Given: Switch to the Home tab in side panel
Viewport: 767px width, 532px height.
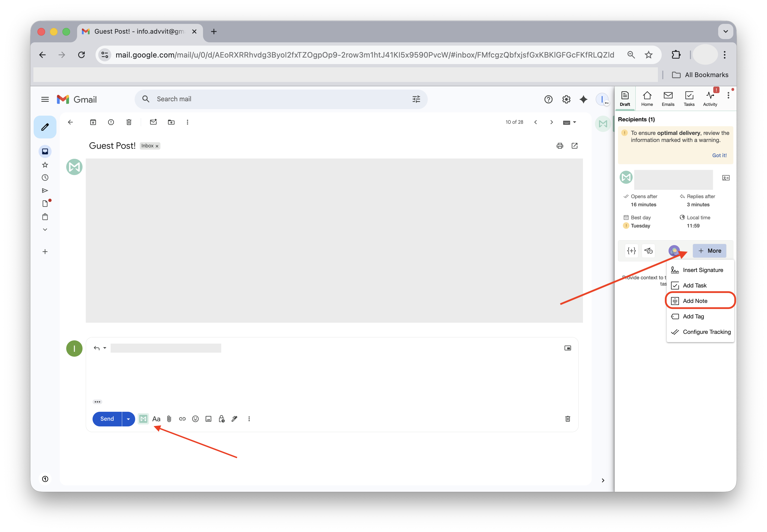Looking at the screenshot, I should pos(647,99).
